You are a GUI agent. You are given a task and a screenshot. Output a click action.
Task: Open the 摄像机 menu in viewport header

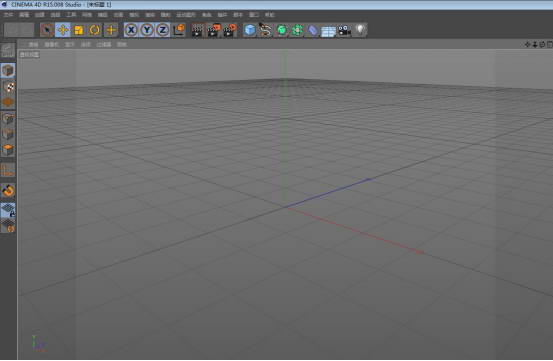pos(52,44)
